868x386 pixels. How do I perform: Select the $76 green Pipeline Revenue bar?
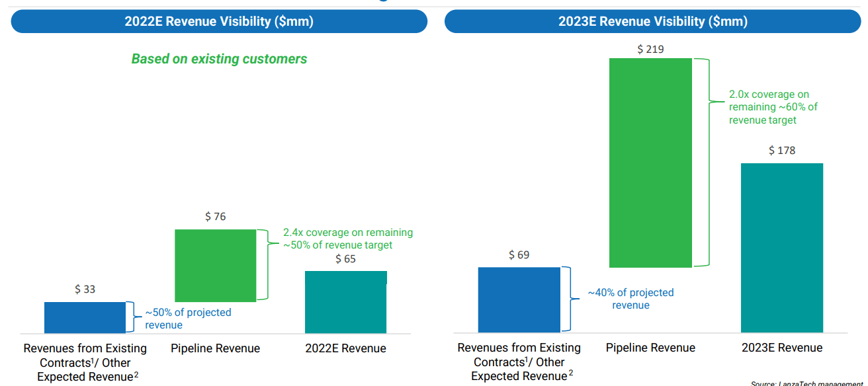[216, 264]
